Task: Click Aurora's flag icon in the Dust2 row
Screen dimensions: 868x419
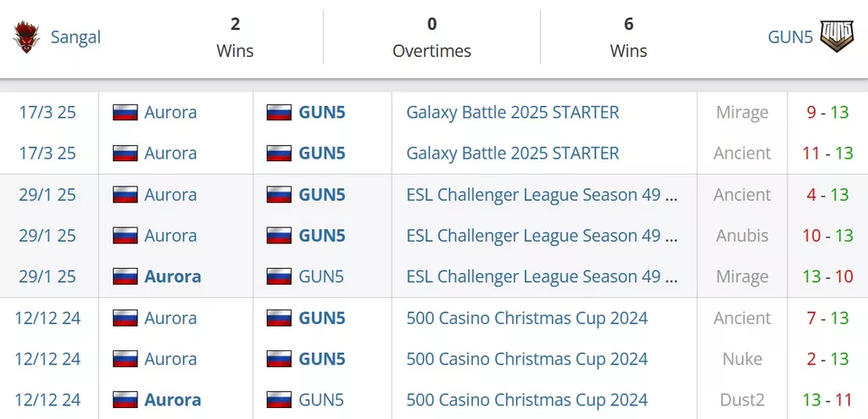Action: [x=125, y=400]
